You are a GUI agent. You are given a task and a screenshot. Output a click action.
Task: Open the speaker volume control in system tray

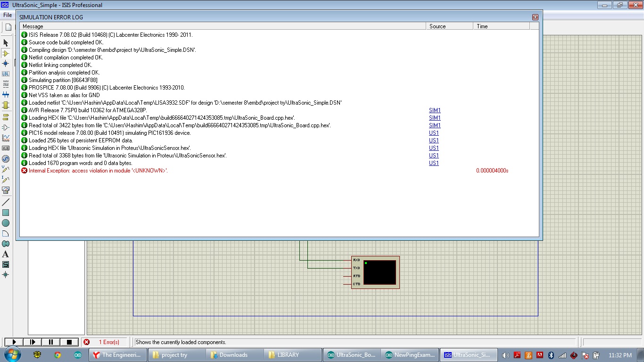coord(505,355)
